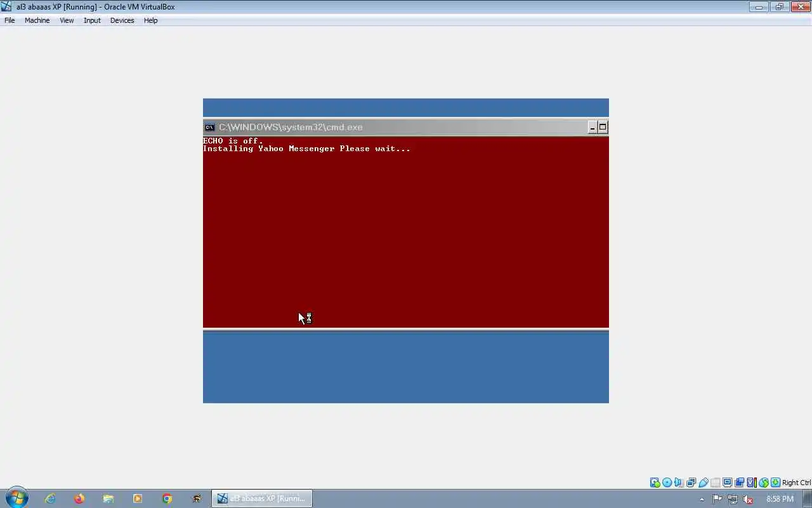Close the VirtualBox window
Viewport: 812px width, 508px height.
pyautogui.click(x=799, y=7)
